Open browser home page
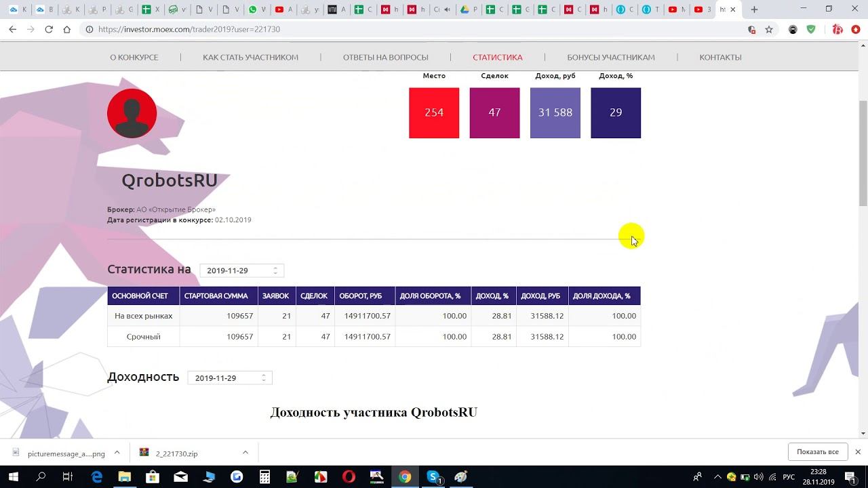This screenshot has height=488, width=868. click(x=66, y=29)
